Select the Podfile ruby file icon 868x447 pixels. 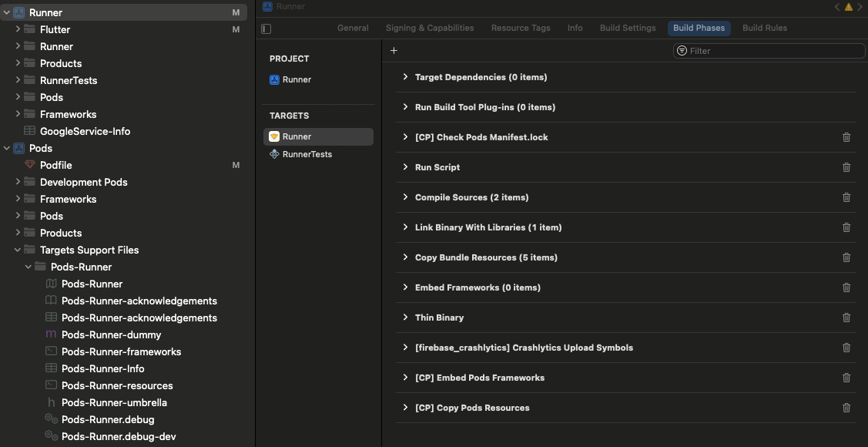point(30,165)
